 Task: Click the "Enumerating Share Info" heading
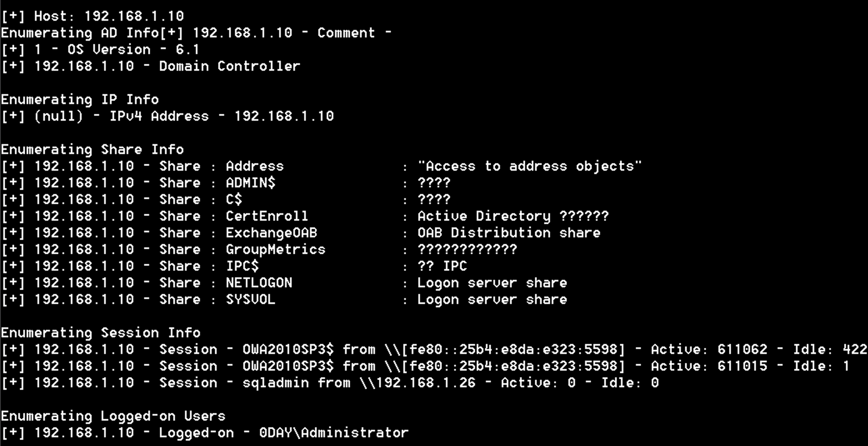(92, 150)
